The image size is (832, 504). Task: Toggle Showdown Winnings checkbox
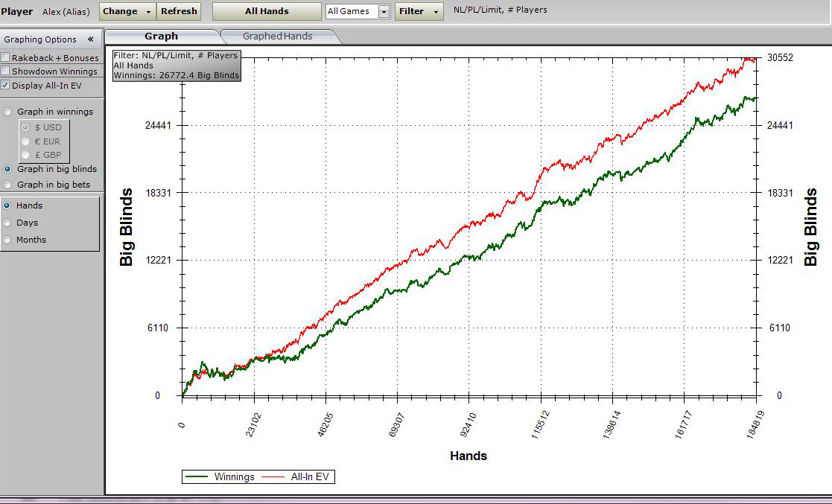click(6, 71)
